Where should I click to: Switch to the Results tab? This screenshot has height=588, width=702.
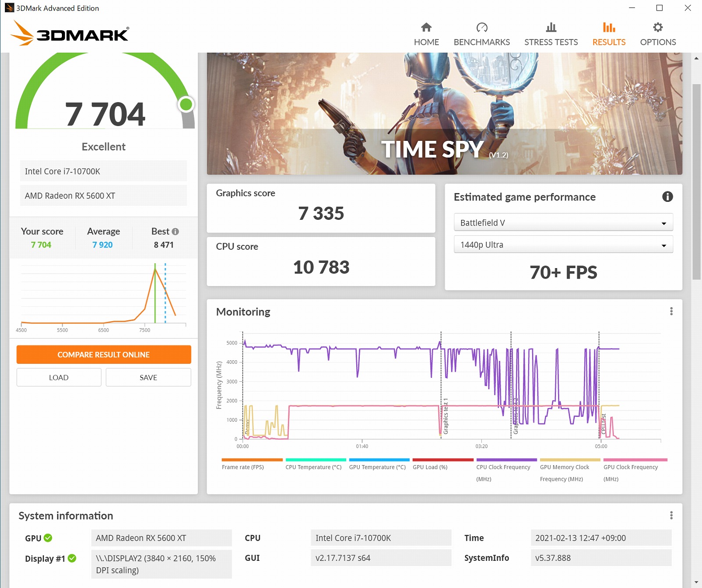[609, 34]
